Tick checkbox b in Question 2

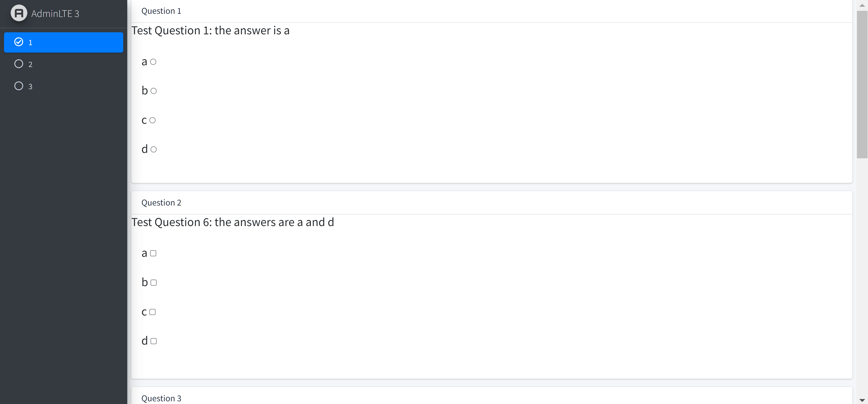click(154, 283)
